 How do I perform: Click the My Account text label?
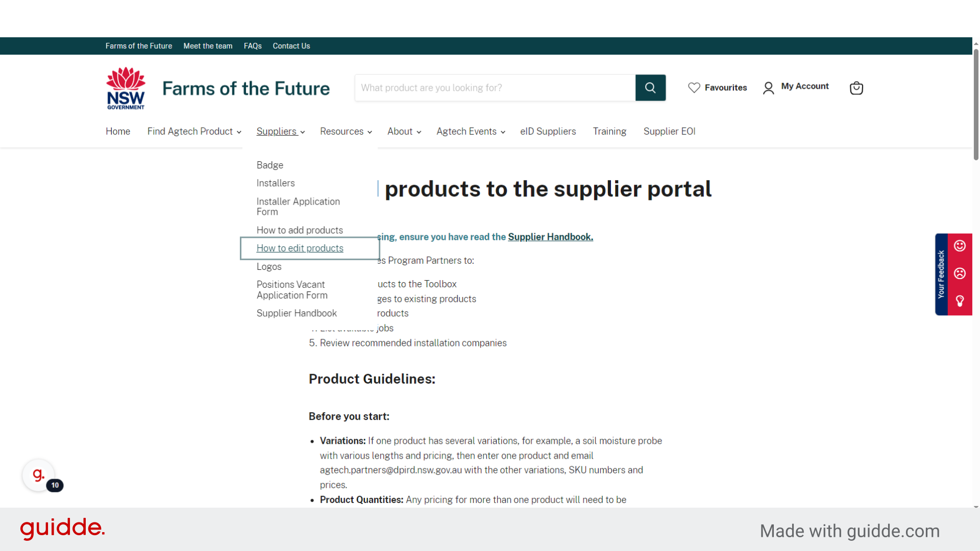[x=805, y=86]
